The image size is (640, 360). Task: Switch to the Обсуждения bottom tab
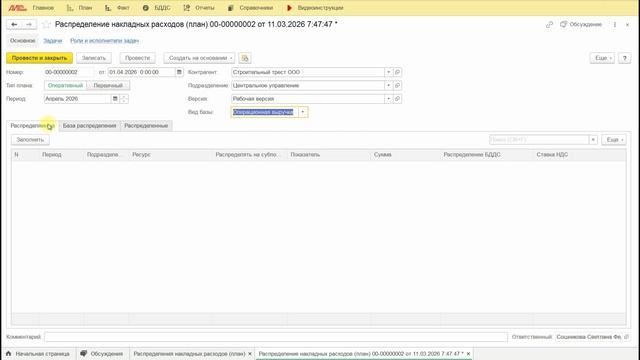click(x=102, y=354)
